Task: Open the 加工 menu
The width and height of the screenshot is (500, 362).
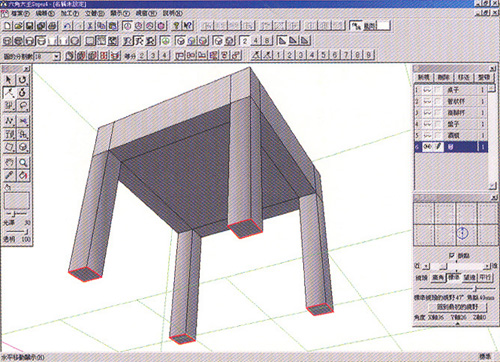Action: pyautogui.click(x=70, y=14)
